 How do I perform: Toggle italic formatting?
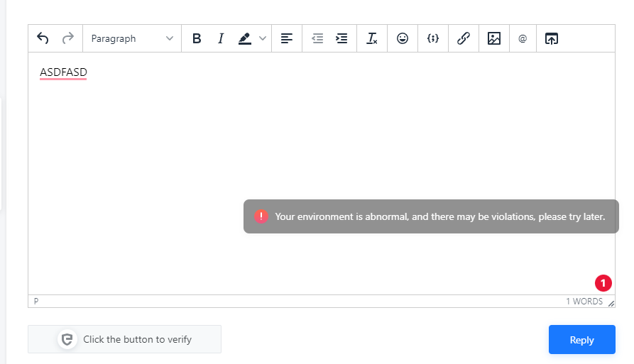click(x=221, y=39)
